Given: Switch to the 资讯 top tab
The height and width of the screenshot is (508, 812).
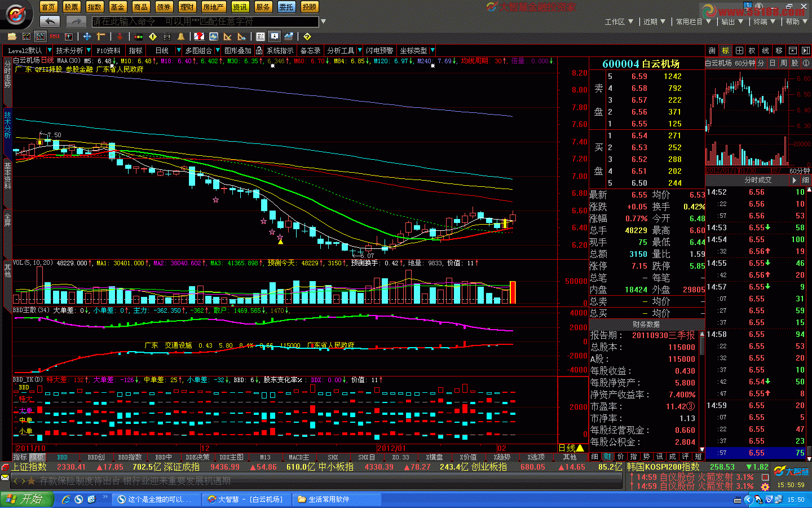Looking at the screenshot, I should pyautogui.click(x=240, y=7).
